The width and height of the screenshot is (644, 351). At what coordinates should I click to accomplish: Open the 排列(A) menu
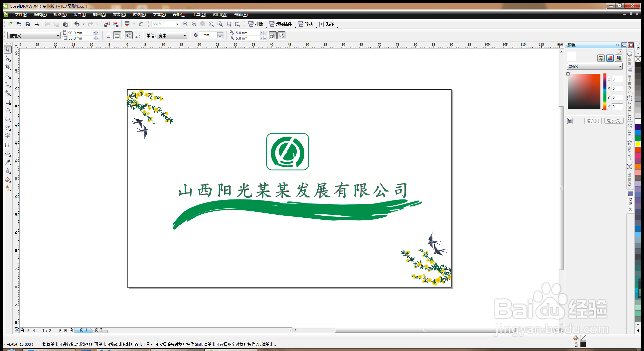[99, 15]
